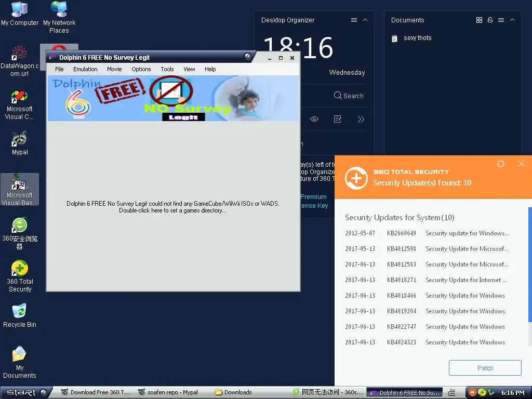Collapse the Documents panel with the chevron
This screenshot has height=399, width=532.
click(x=512, y=20)
